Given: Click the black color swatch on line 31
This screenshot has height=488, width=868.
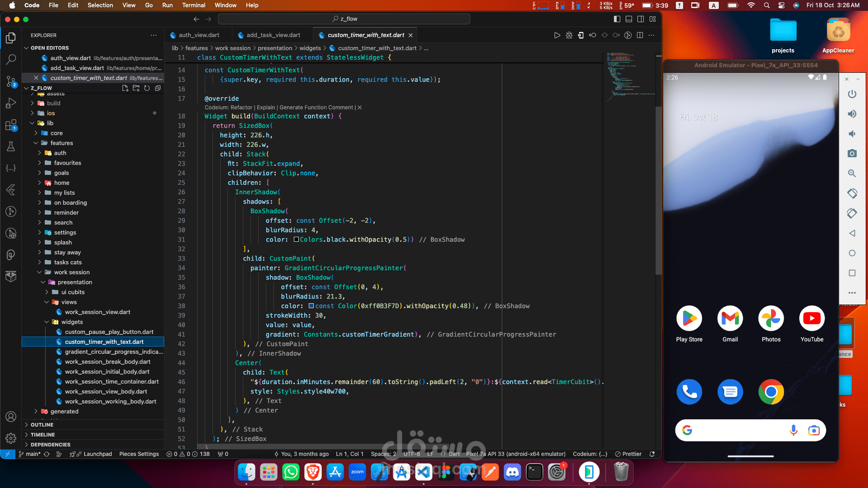Looking at the screenshot, I should 296,239.
